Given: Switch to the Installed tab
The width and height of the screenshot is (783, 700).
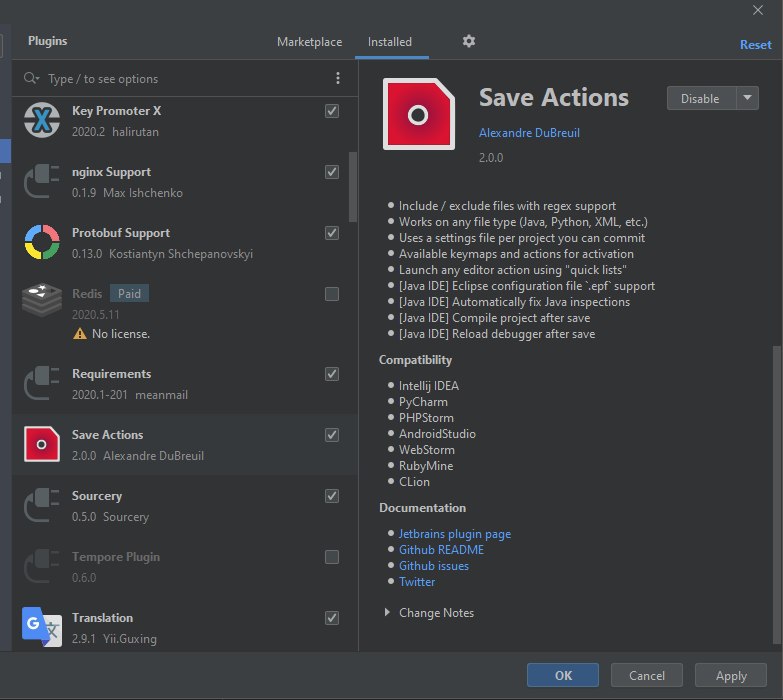Looking at the screenshot, I should (390, 42).
